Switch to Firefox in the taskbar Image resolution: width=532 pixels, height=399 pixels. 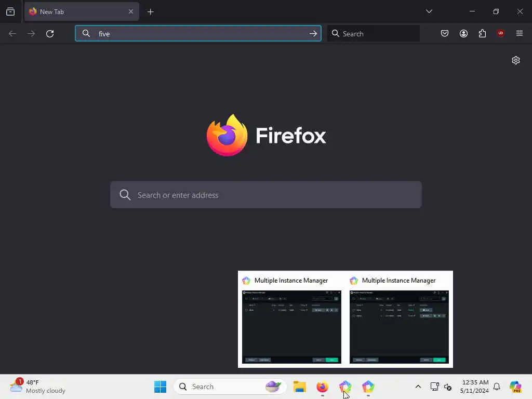coord(322,387)
